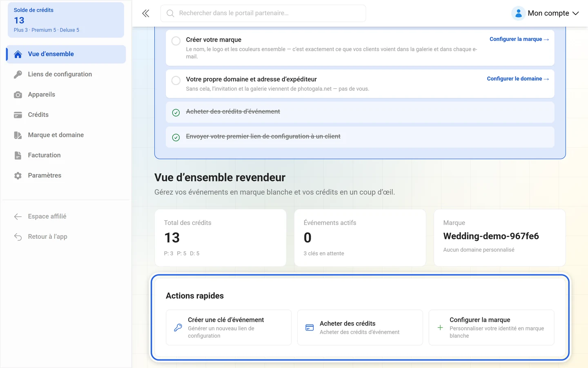Click the left arrow icon beside Espace affilié
The height and width of the screenshot is (368, 588).
click(18, 217)
